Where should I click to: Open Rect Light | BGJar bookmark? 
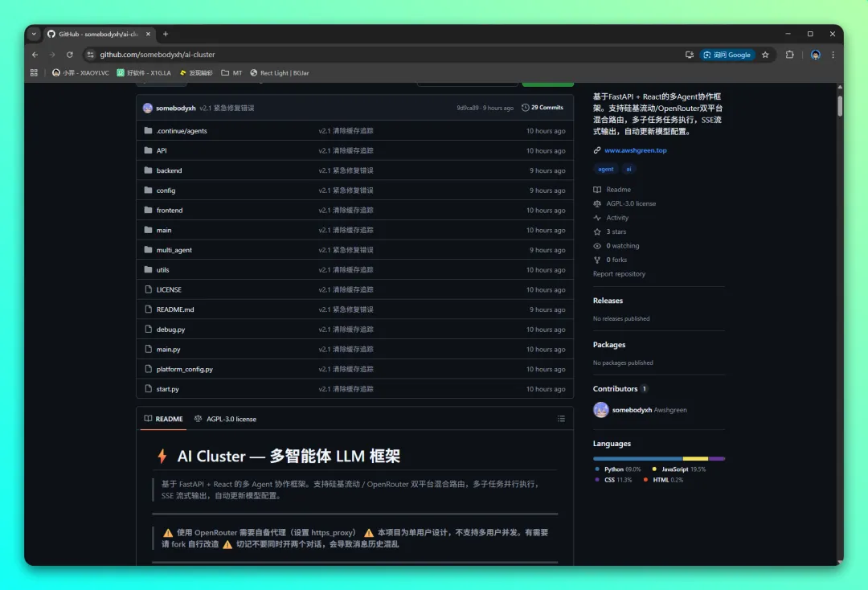tap(280, 73)
